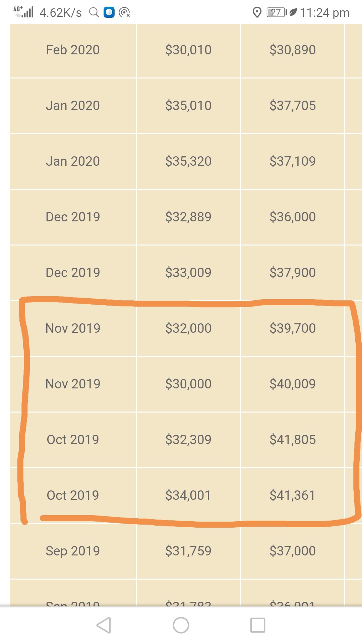Screen dimensions: 362x644
Task: Tap the leaf power-saving icon
Action: pos(293,12)
